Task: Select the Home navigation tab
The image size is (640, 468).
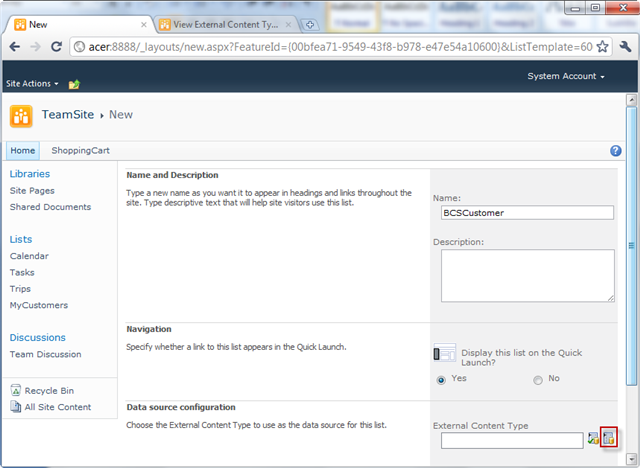Action: (23, 151)
